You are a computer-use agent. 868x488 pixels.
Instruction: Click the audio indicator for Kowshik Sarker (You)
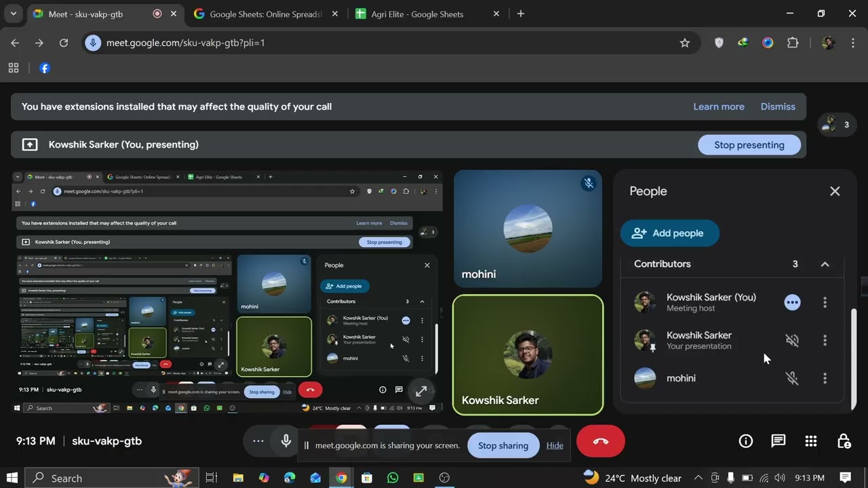[x=792, y=302]
